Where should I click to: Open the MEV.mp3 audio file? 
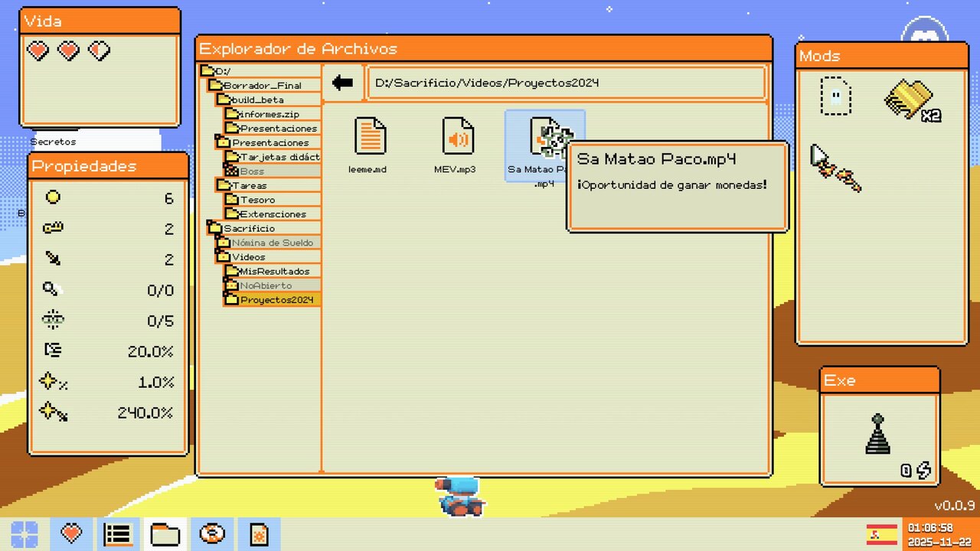click(458, 137)
